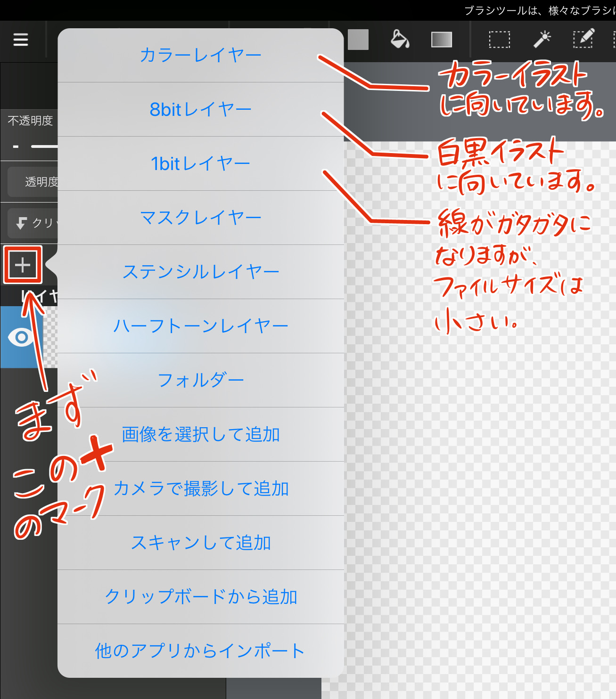616x699 pixels.
Task: Select クリップボードから追加 option
Action: [x=201, y=597]
